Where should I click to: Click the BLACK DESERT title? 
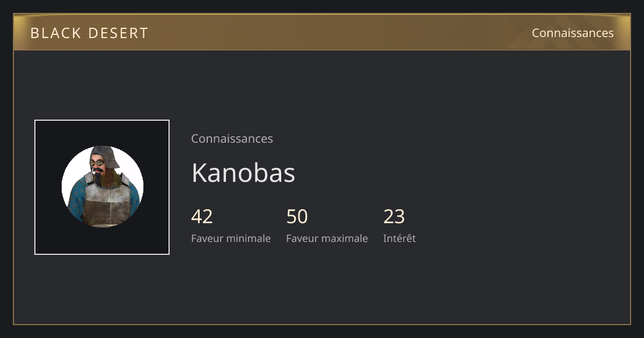(x=89, y=33)
